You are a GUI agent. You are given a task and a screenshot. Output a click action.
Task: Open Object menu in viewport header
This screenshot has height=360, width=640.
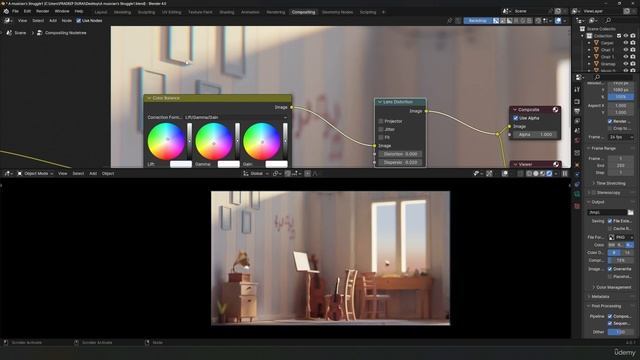point(108,173)
